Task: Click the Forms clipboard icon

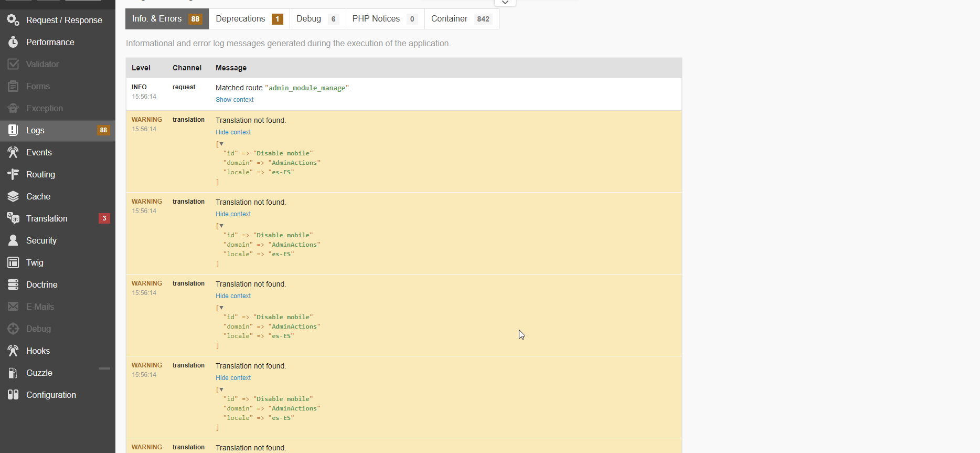Action: (13, 86)
